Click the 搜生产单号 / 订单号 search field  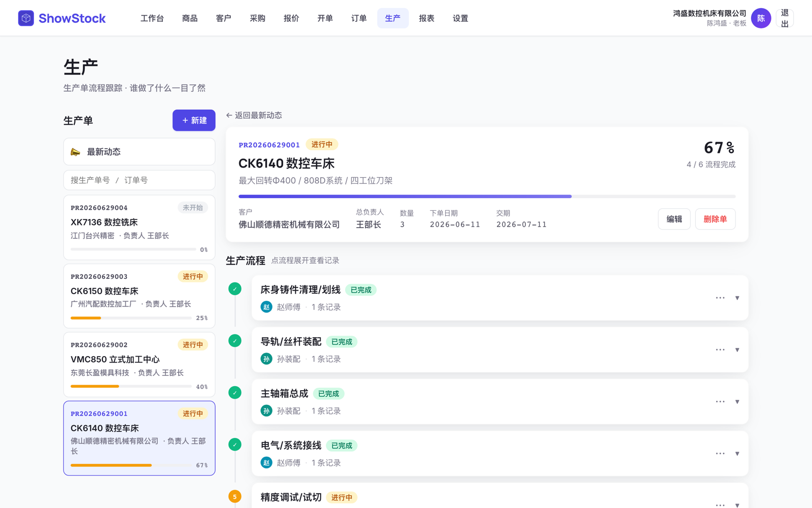coord(139,180)
